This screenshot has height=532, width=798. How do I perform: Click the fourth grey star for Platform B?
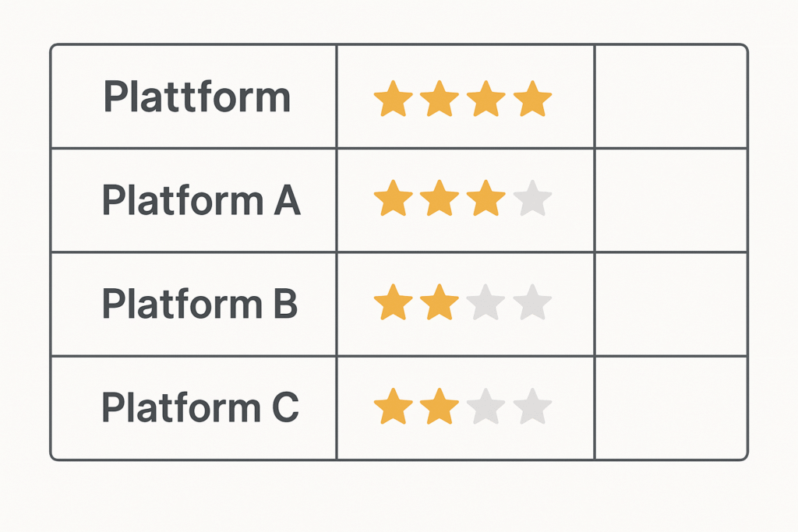pyautogui.click(x=533, y=303)
